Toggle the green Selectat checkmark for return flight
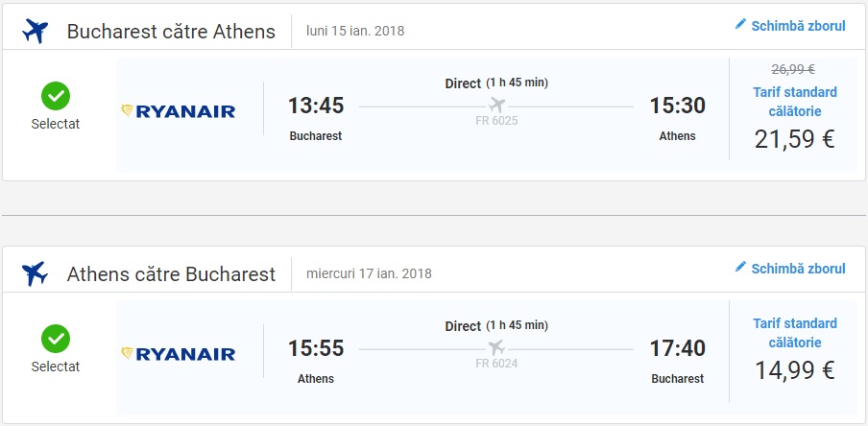 pos(56,339)
